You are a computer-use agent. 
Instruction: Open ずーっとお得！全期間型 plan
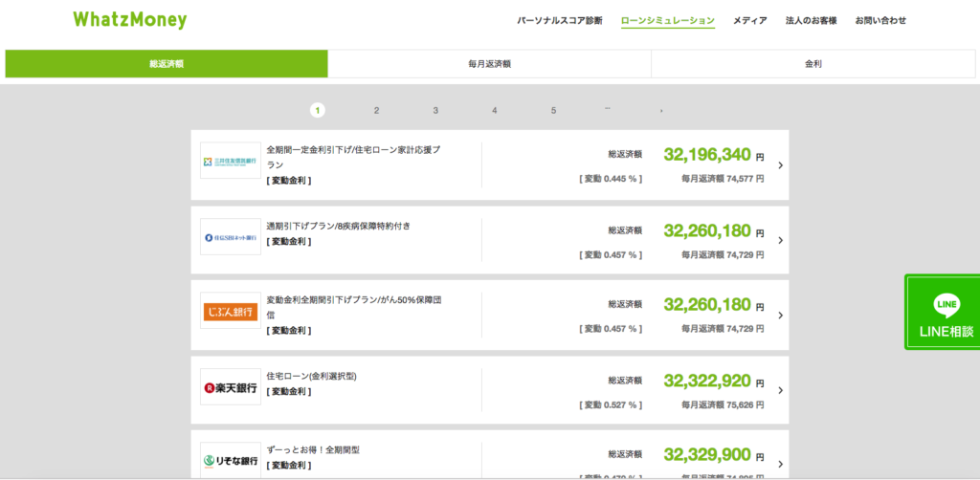[313, 449]
